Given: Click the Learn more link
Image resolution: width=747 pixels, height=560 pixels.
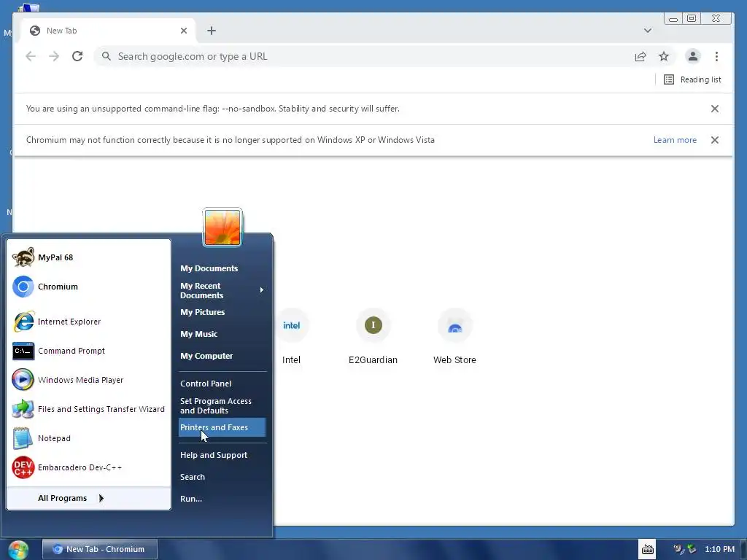Looking at the screenshot, I should click(675, 140).
